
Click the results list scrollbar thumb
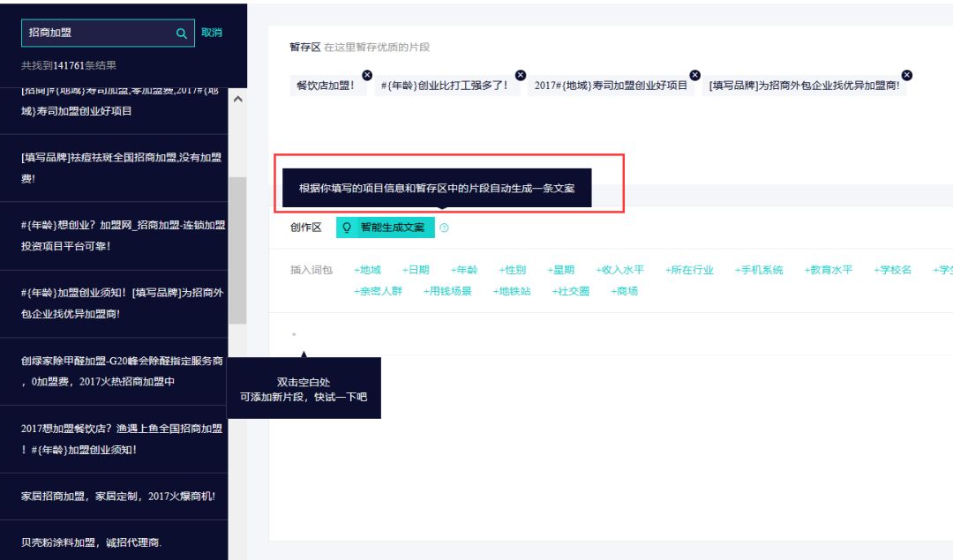(x=237, y=250)
